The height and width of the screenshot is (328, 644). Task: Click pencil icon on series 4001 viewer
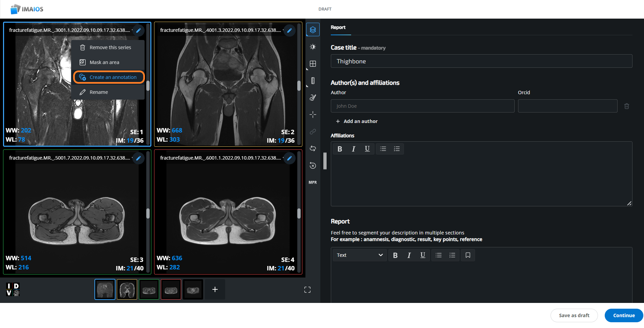[289, 30]
